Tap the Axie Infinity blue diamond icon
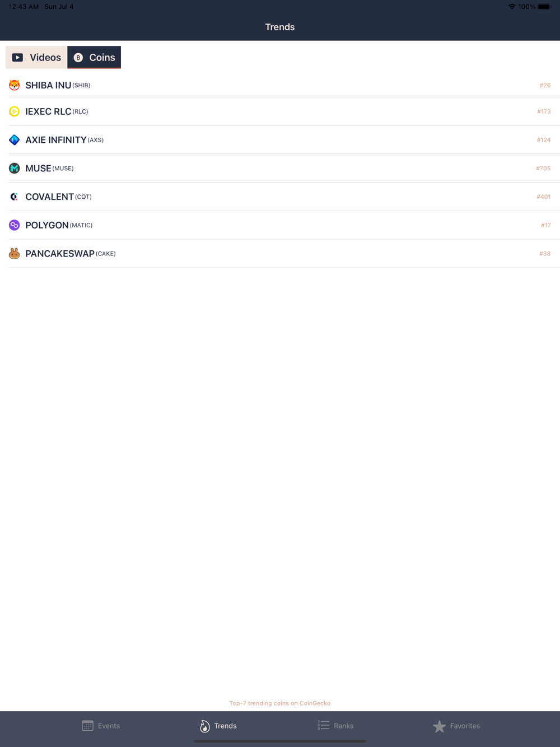Image resolution: width=560 pixels, height=747 pixels. click(x=15, y=140)
